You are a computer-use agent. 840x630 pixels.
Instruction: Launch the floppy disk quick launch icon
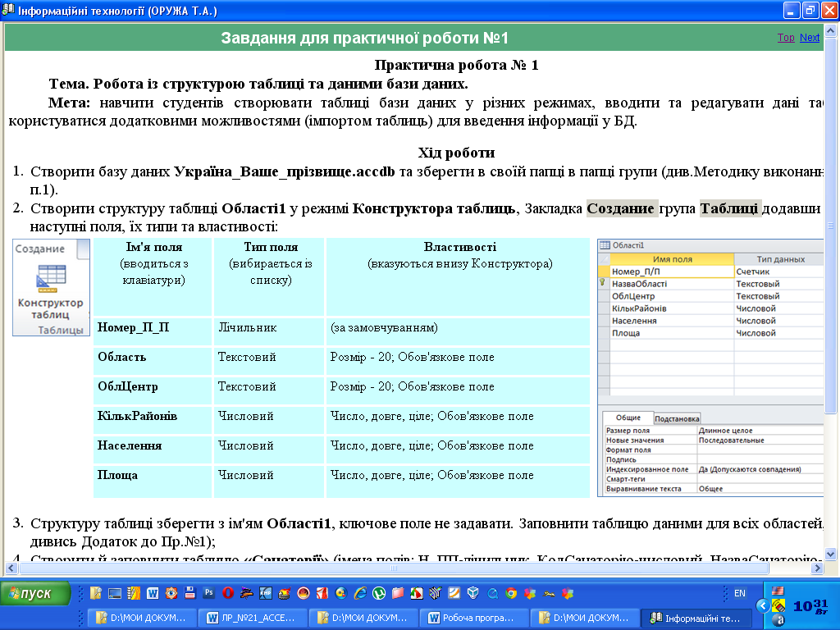point(189,593)
